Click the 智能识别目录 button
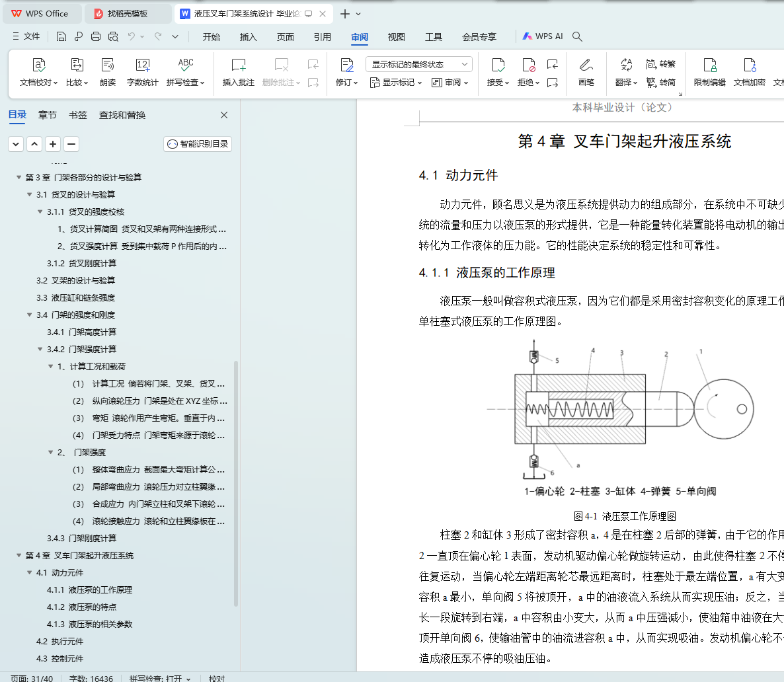 tap(198, 144)
